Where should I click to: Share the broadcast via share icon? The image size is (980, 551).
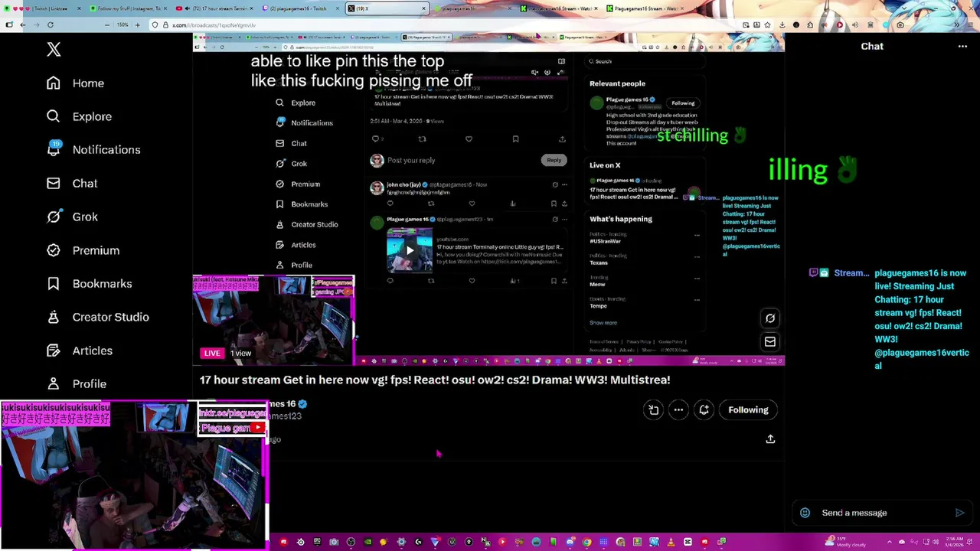[770, 439]
